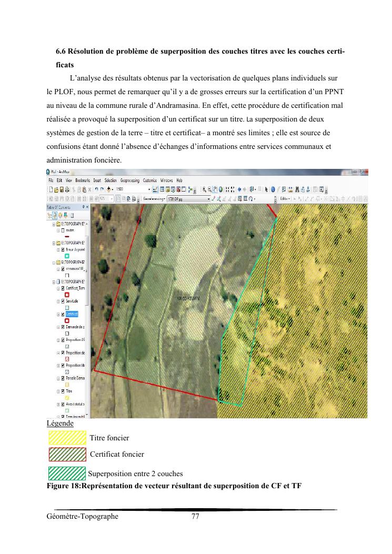Uncheck the Titre layer checkbox
The image size is (392, 554).
pyautogui.click(x=63, y=391)
